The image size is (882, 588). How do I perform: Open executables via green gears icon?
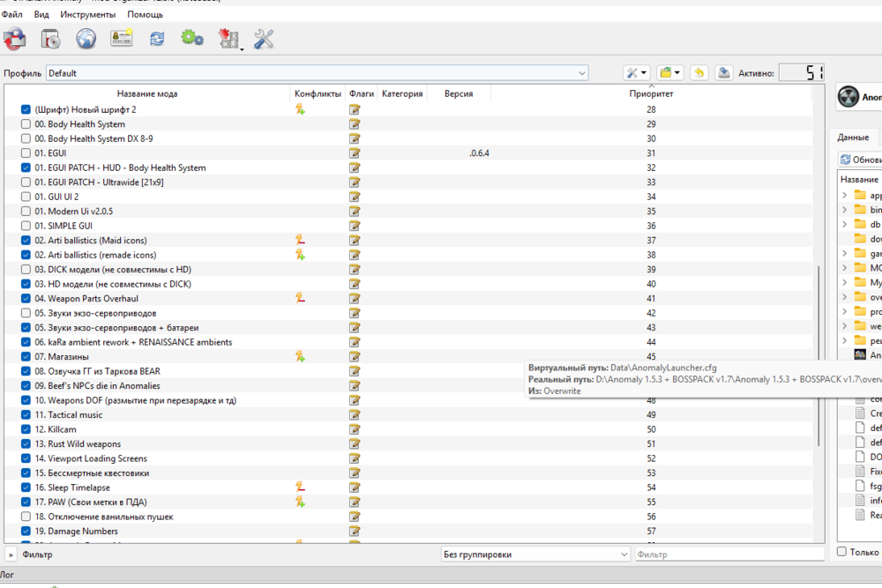point(191,39)
